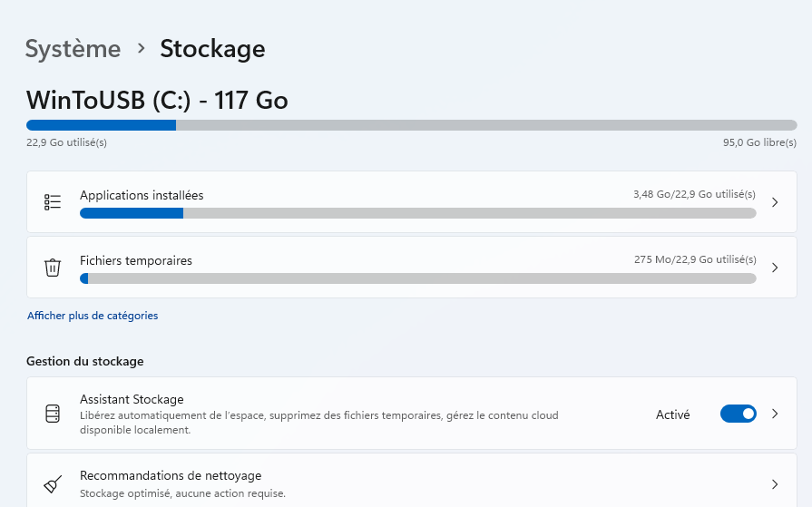The width and height of the screenshot is (812, 507).
Task: Click the Assistant Stockage drive icon
Action: click(53, 414)
